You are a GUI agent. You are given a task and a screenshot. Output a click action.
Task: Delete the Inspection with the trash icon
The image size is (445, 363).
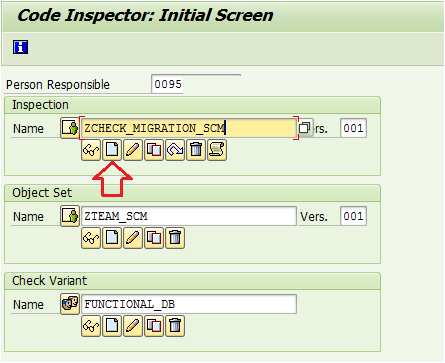coord(196,150)
